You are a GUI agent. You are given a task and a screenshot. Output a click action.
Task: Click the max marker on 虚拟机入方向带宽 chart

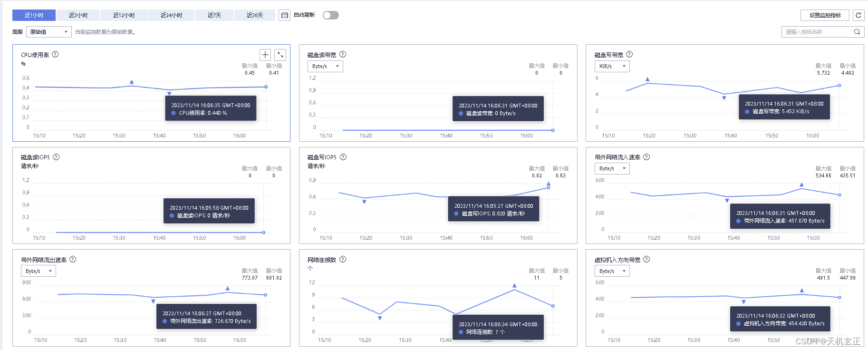802,290
